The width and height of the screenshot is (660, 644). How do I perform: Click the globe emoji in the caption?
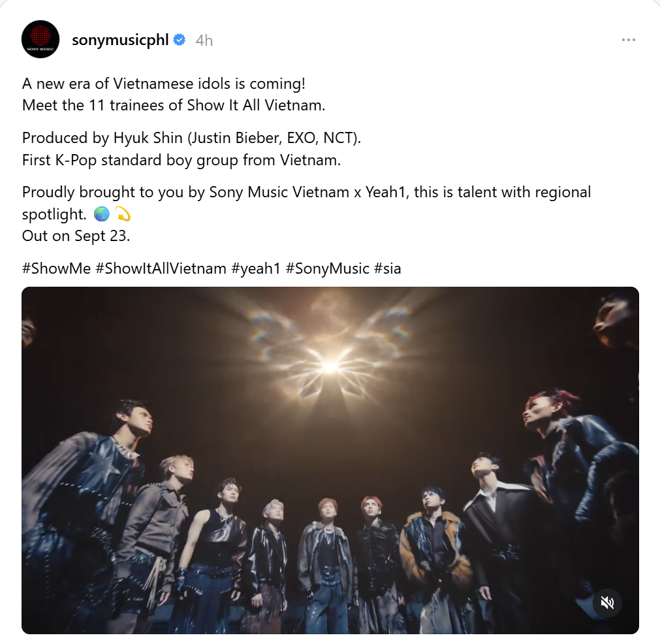tap(101, 214)
